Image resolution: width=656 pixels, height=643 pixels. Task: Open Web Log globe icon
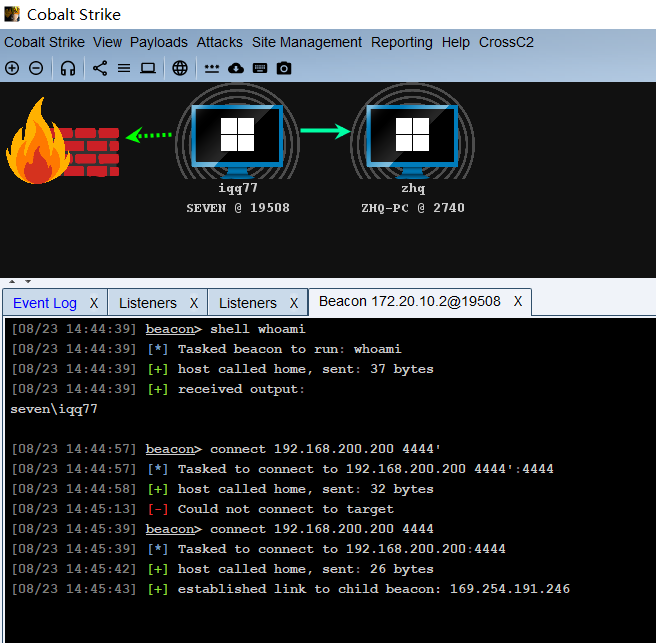pyautogui.click(x=180, y=68)
